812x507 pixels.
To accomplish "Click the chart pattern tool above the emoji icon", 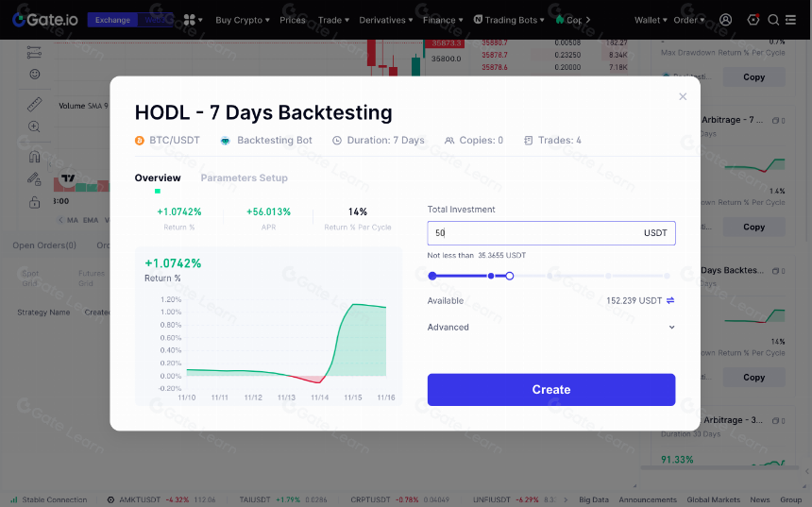I will coord(34,52).
